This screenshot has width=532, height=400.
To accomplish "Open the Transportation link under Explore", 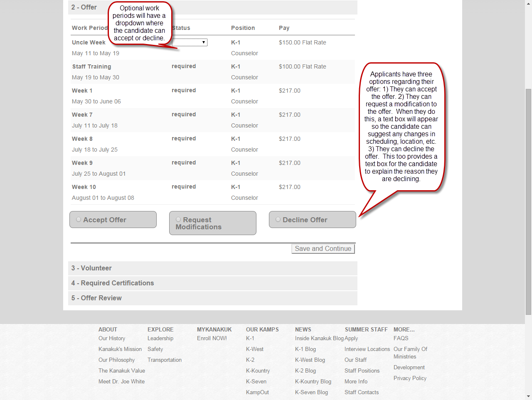I will 165,360.
